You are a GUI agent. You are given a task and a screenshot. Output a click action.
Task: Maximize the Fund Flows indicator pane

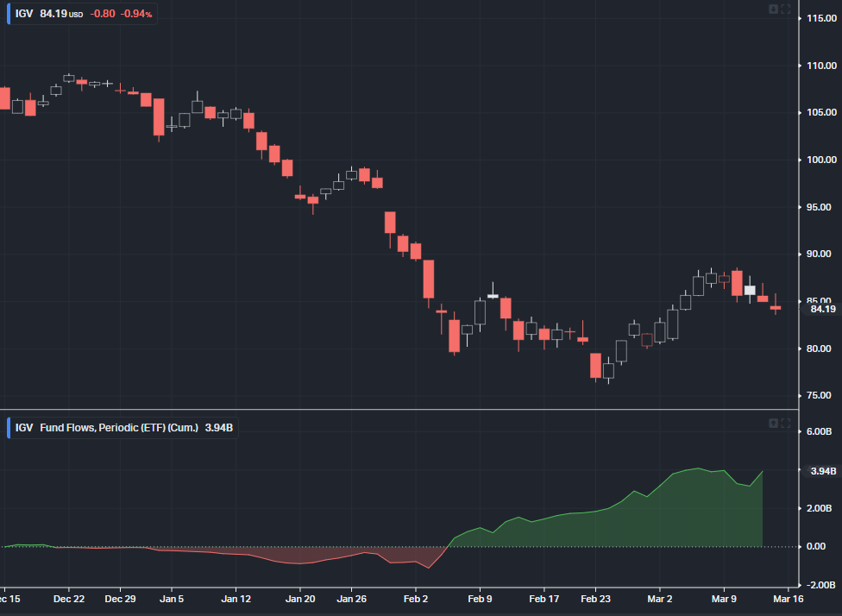pos(786,424)
